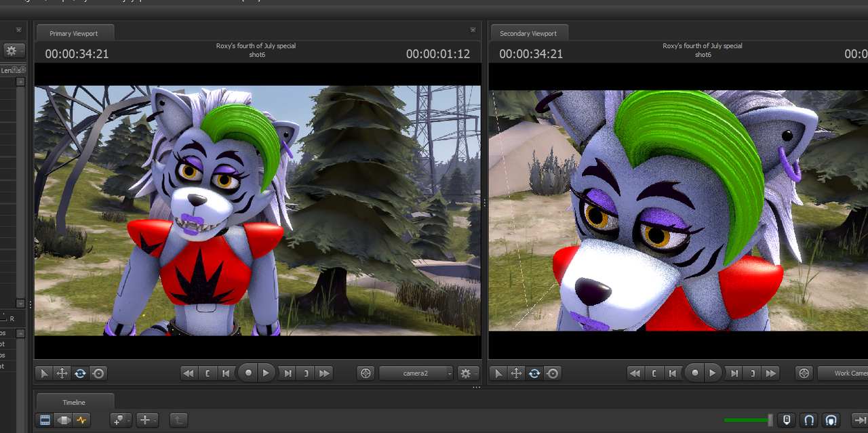The height and width of the screenshot is (433, 868).
Task: Switch timeline to Graph Editor mode
Action: (82, 420)
